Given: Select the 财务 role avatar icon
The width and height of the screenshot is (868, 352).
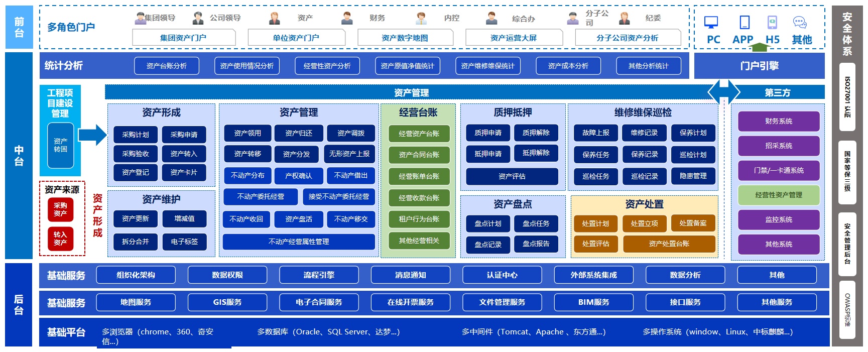Looking at the screenshot, I should point(347,19).
